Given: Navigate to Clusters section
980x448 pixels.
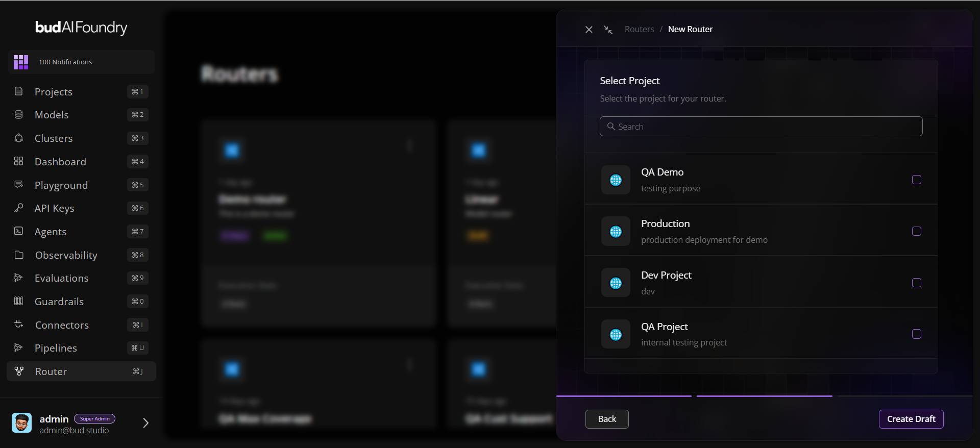Looking at the screenshot, I should pyautogui.click(x=82, y=138).
